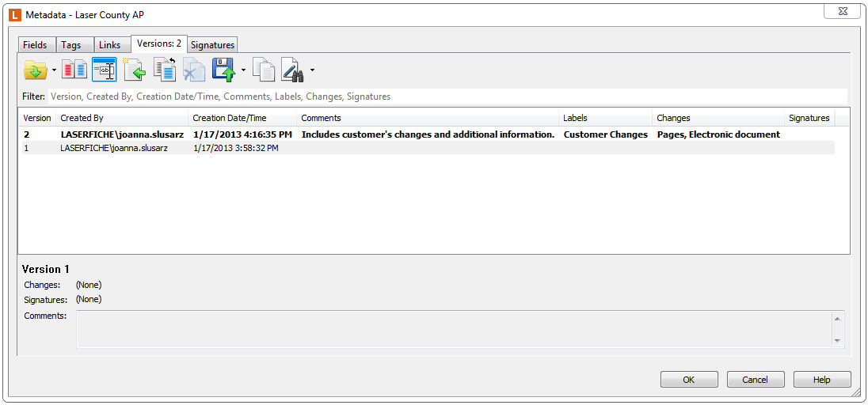The image size is (868, 405).
Task: Open the dropdown beside the binoculars icon
Action: [313, 70]
